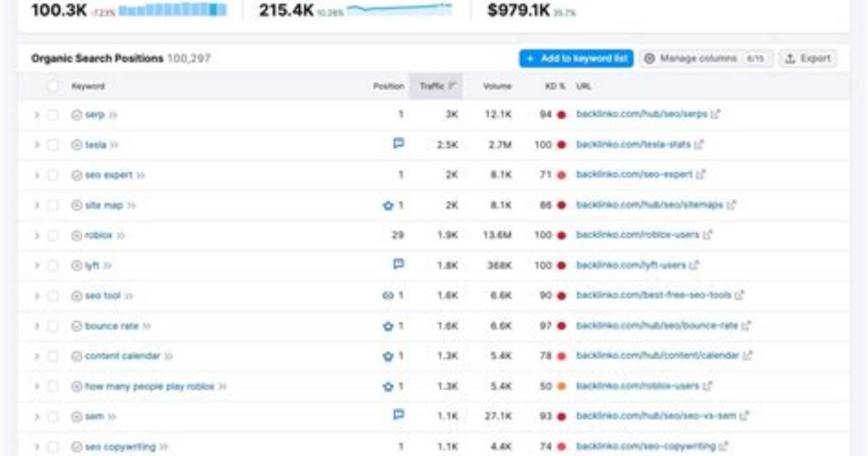Click the link icon in seo tool position
868x456 pixels.
388,296
